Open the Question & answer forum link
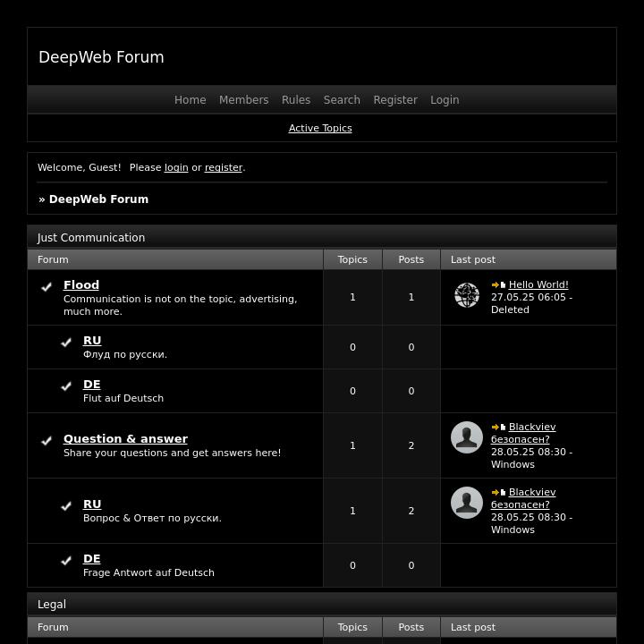 [x=125, y=438]
